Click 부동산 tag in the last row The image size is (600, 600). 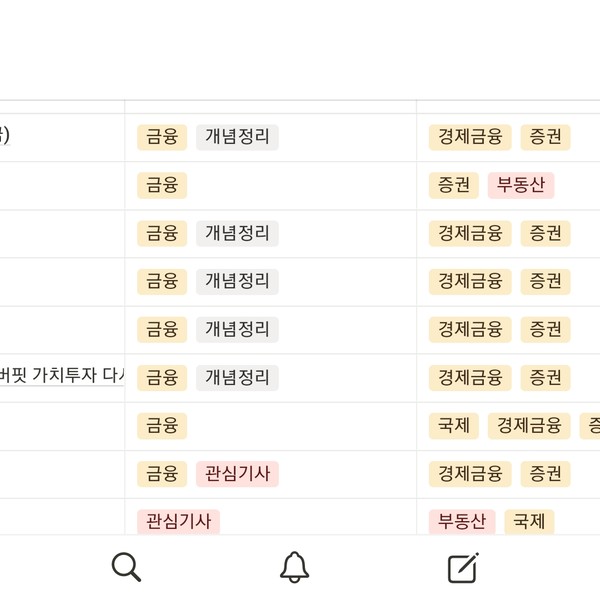click(462, 522)
